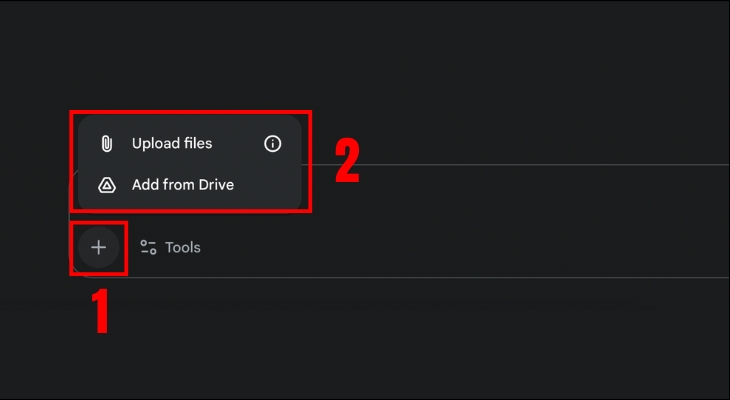Click the plus button to add attachments

point(98,248)
